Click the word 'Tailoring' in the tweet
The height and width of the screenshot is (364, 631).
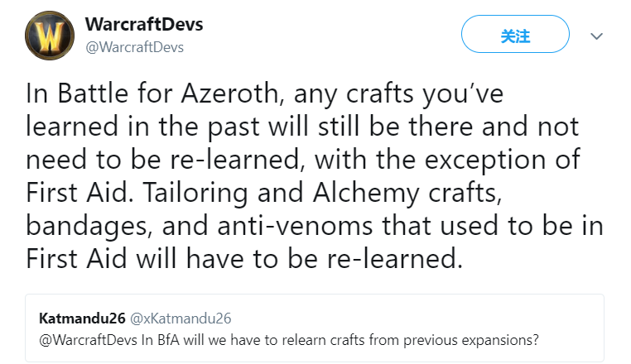(x=195, y=192)
